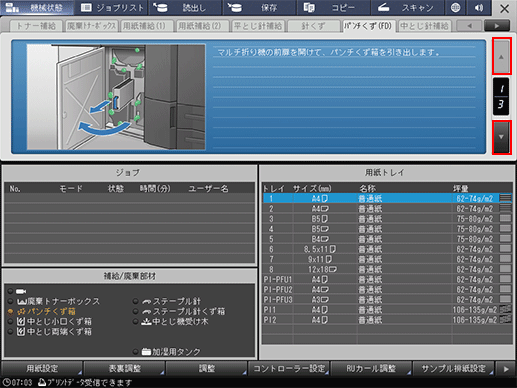Open the 保存 store screen
The image size is (517, 388).
tap(259, 8)
